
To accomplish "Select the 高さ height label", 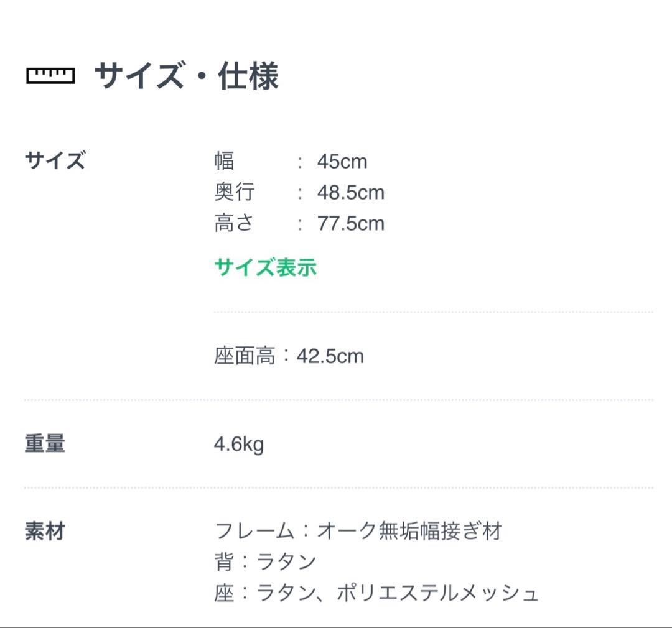I will (x=234, y=223).
